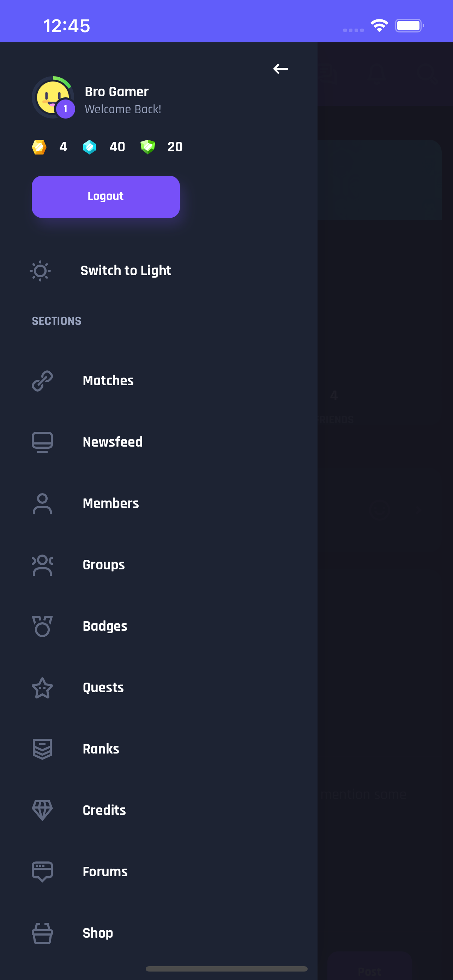This screenshot has width=453, height=980.
Task: Tap the sun icon for light mode
Action: (x=40, y=271)
